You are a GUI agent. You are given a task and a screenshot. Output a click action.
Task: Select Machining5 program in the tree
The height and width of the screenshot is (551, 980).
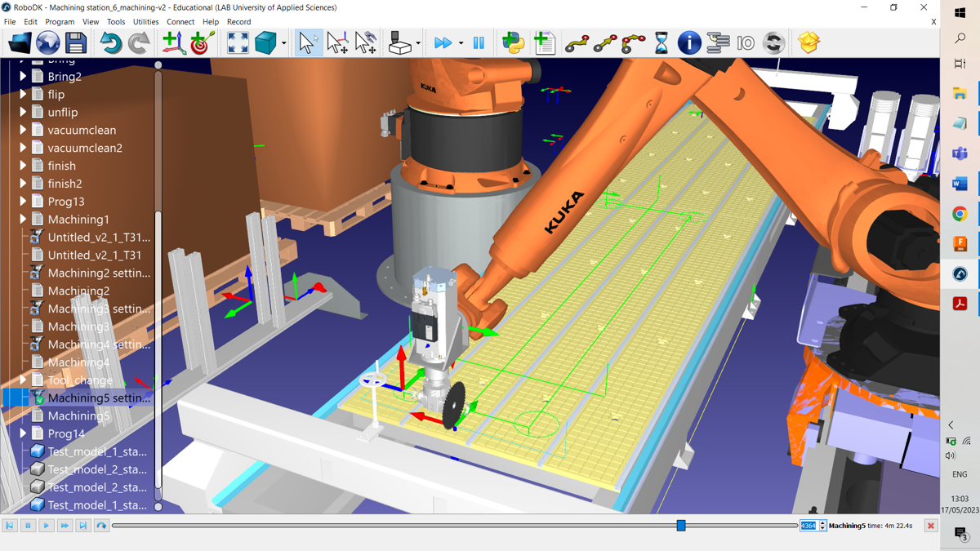78,415
